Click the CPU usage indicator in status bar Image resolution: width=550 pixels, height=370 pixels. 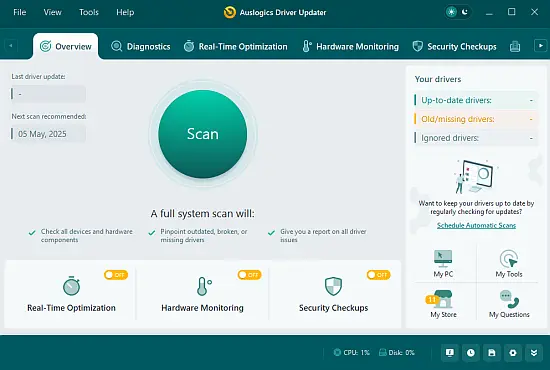pyautogui.click(x=352, y=352)
